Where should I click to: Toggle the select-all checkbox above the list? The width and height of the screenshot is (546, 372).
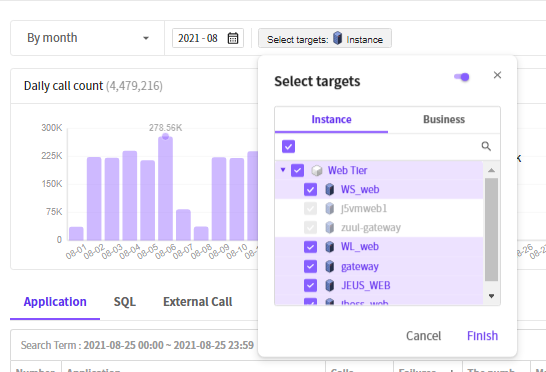click(x=288, y=146)
